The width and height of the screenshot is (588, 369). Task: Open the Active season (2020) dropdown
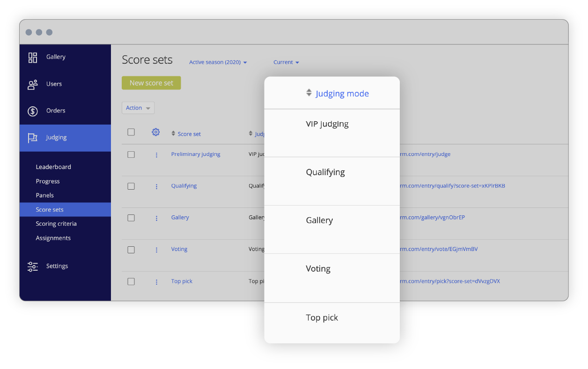click(x=218, y=62)
